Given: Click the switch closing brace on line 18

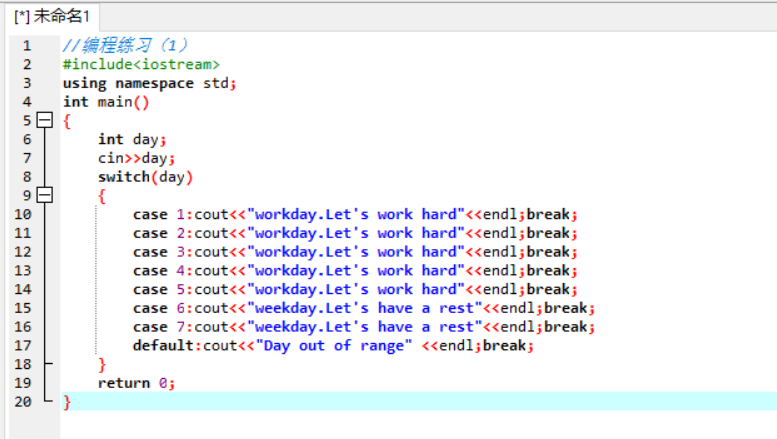Looking at the screenshot, I should click(x=102, y=365).
